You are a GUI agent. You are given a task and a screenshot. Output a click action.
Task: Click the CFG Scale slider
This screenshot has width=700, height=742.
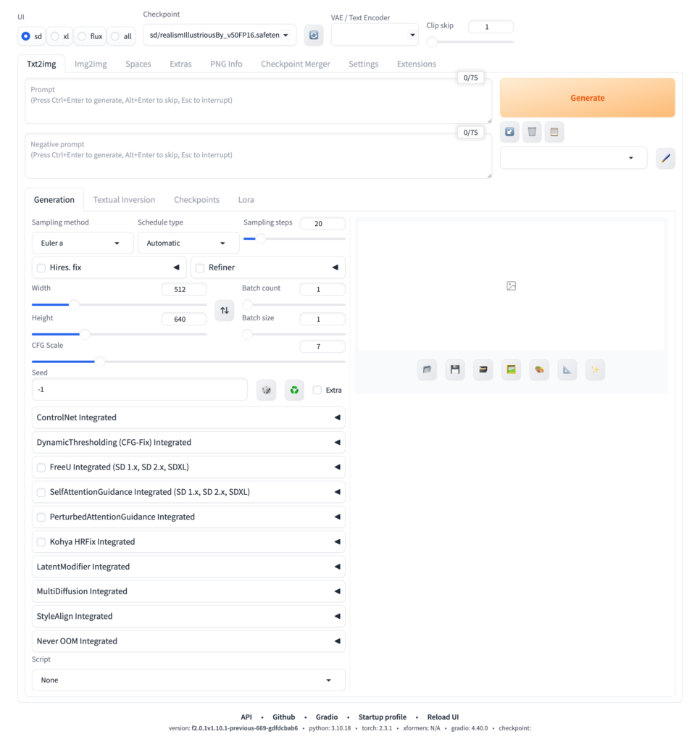point(188,361)
